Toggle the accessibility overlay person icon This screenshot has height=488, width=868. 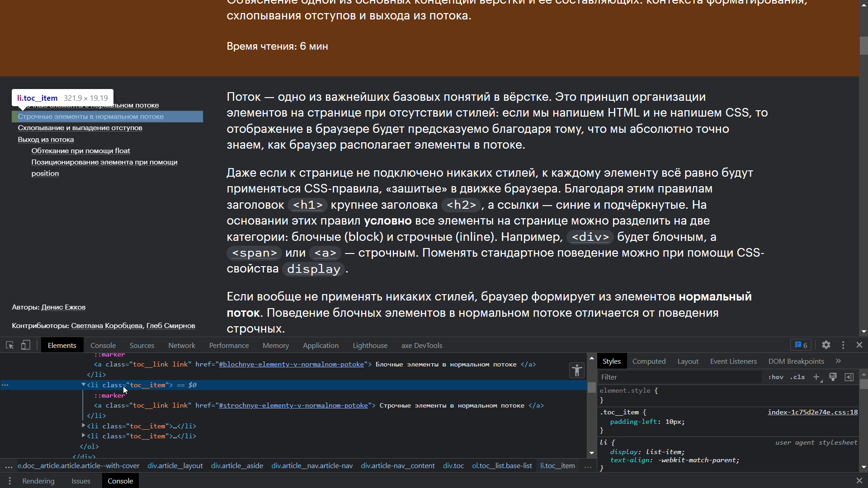[576, 370]
